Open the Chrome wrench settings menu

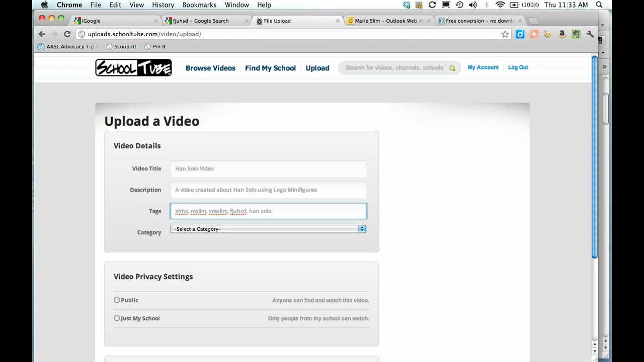(x=590, y=34)
